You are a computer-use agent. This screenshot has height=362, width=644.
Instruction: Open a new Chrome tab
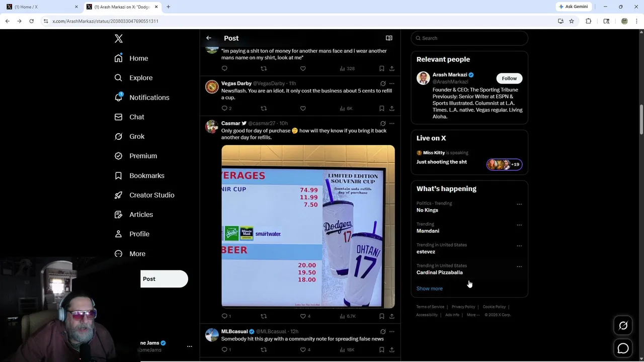pyautogui.click(x=168, y=7)
